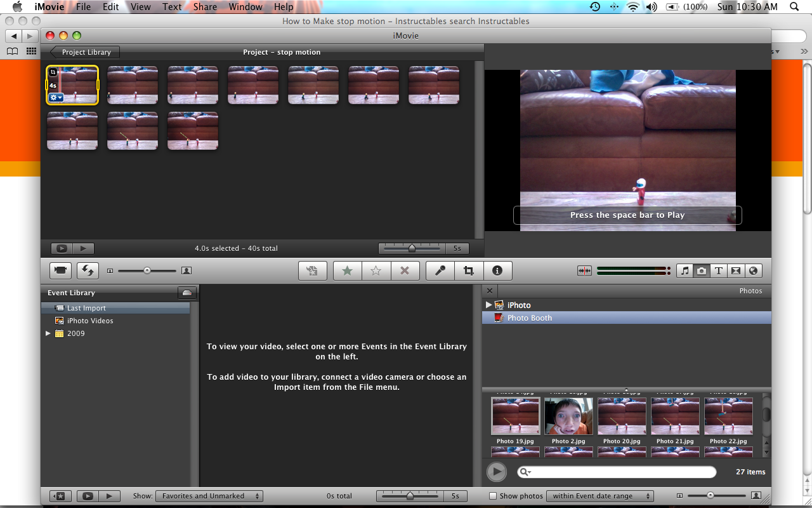Open the Text menu
Screen dimensions: 812x508
pyautogui.click(x=172, y=7)
